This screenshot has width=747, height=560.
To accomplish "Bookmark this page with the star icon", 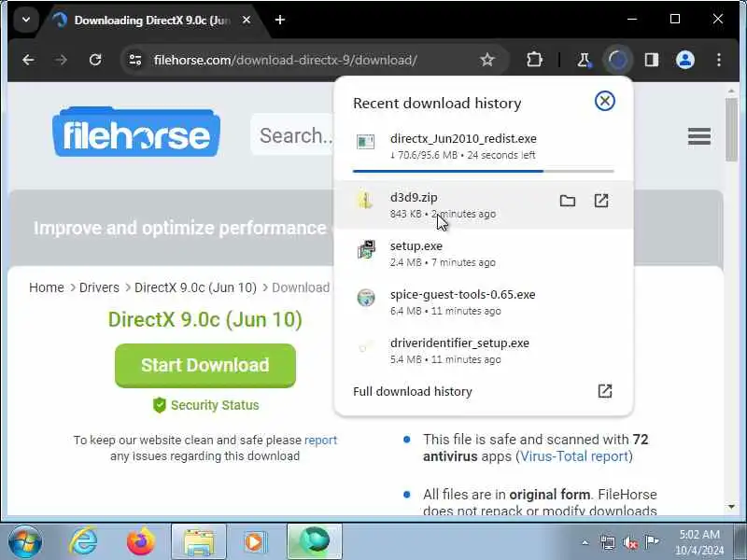I will [486, 60].
